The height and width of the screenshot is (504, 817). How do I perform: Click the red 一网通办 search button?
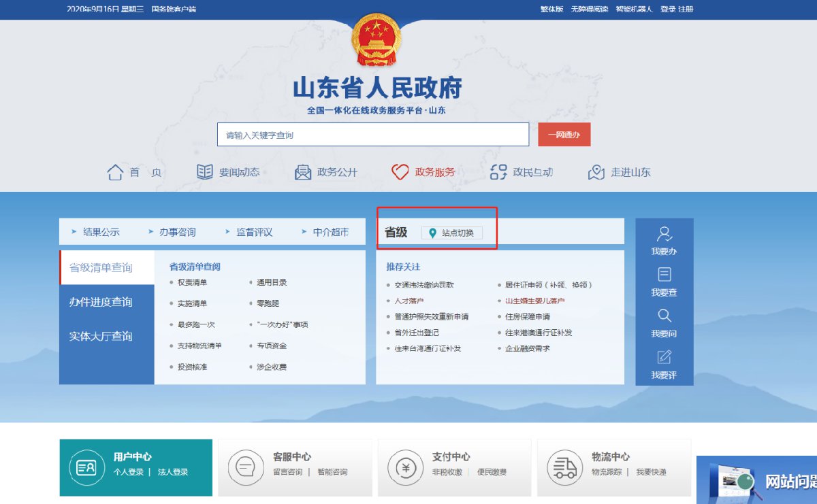564,135
